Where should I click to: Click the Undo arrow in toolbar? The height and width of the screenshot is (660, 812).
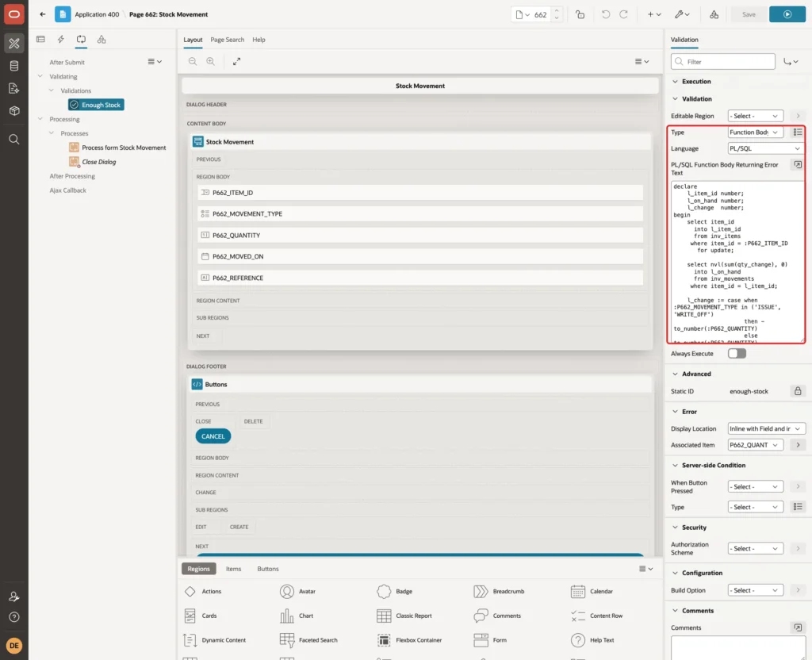click(x=605, y=14)
